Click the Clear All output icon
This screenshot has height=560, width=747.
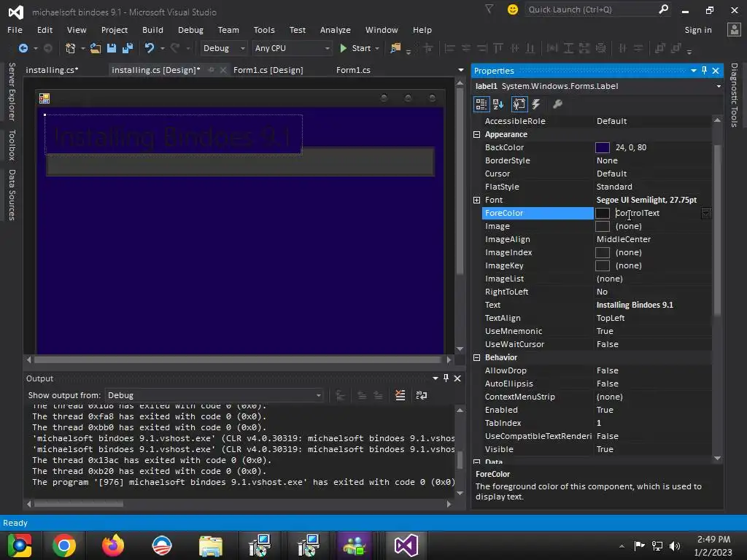(x=400, y=395)
